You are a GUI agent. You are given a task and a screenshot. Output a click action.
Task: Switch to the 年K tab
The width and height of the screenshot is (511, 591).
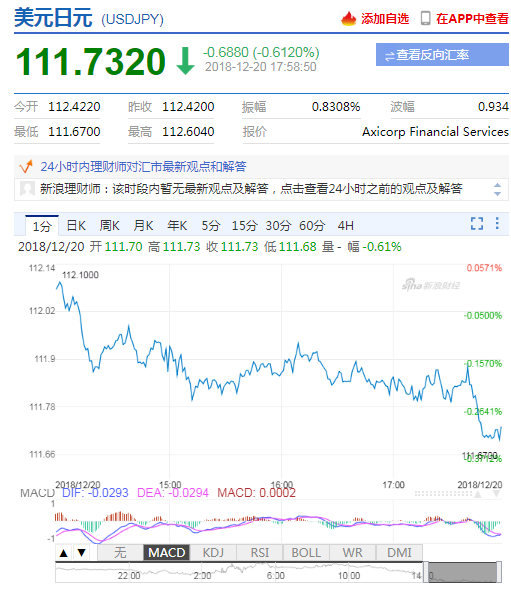click(x=177, y=226)
